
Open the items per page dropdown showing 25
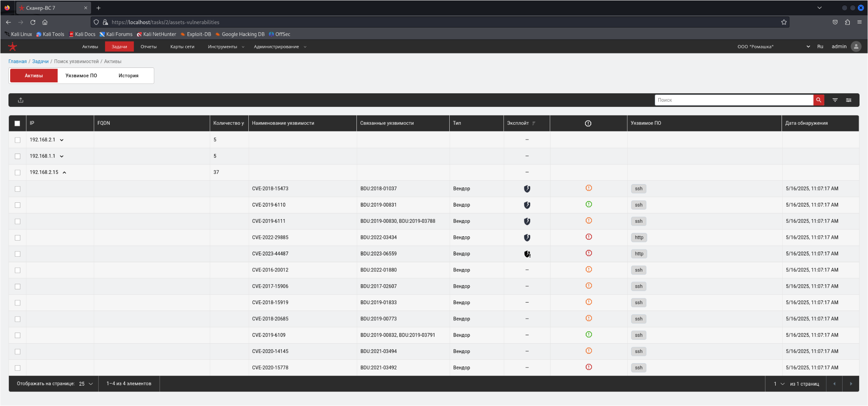[x=86, y=384]
